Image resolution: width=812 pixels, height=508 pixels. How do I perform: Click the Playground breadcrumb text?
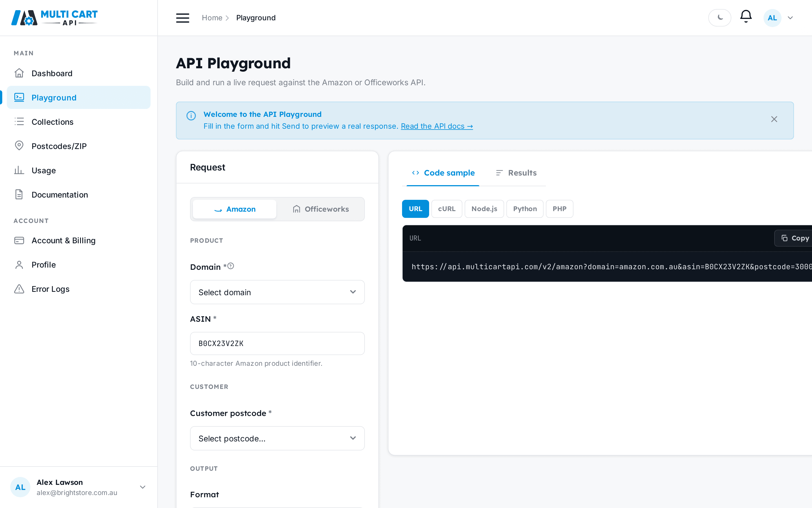pyautogui.click(x=256, y=18)
